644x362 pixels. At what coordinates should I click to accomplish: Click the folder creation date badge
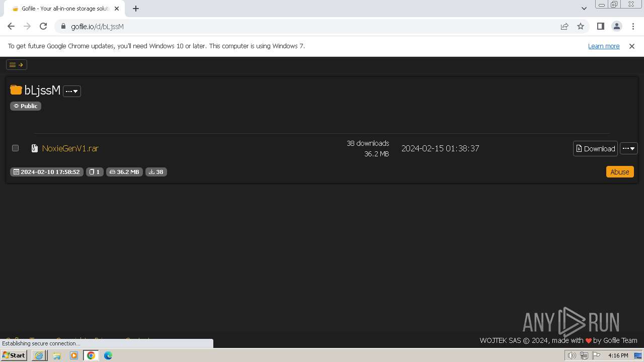click(x=47, y=172)
